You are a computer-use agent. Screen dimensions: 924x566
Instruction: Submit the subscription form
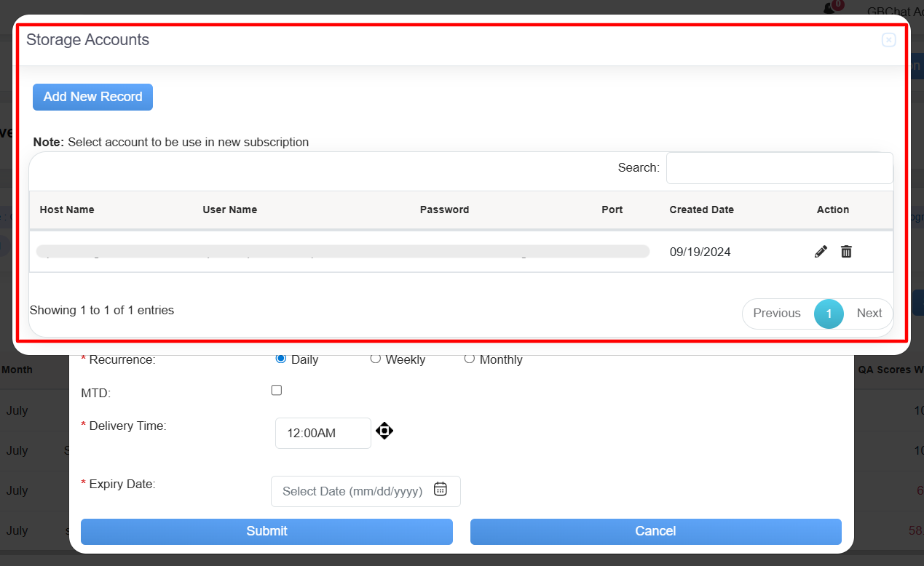click(x=266, y=531)
